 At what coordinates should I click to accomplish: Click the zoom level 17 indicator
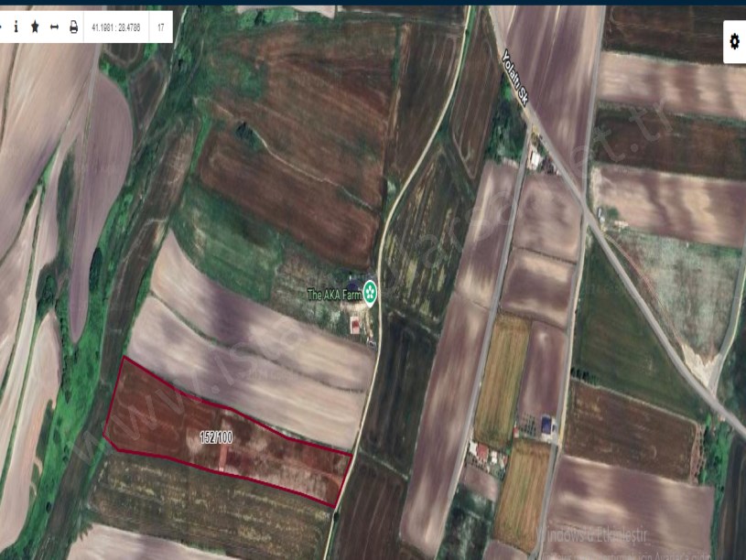[161, 27]
